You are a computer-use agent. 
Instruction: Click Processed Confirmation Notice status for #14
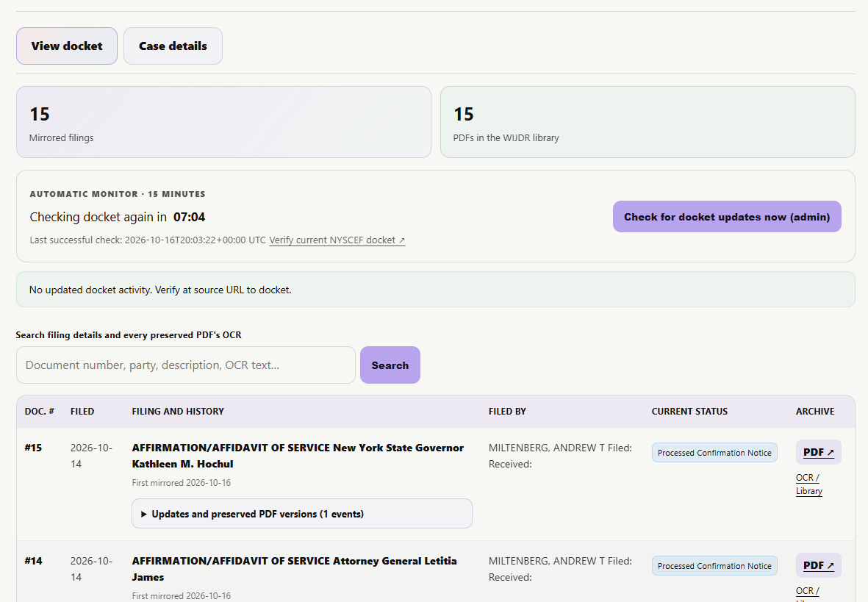coord(714,565)
